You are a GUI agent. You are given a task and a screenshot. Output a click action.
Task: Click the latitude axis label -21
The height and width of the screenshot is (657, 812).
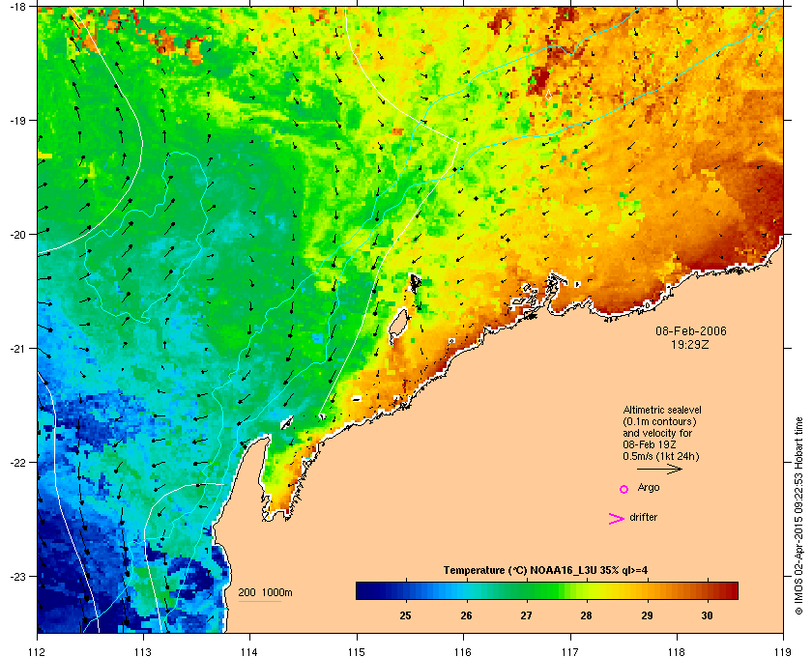pyautogui.click(x=16, y=348)
